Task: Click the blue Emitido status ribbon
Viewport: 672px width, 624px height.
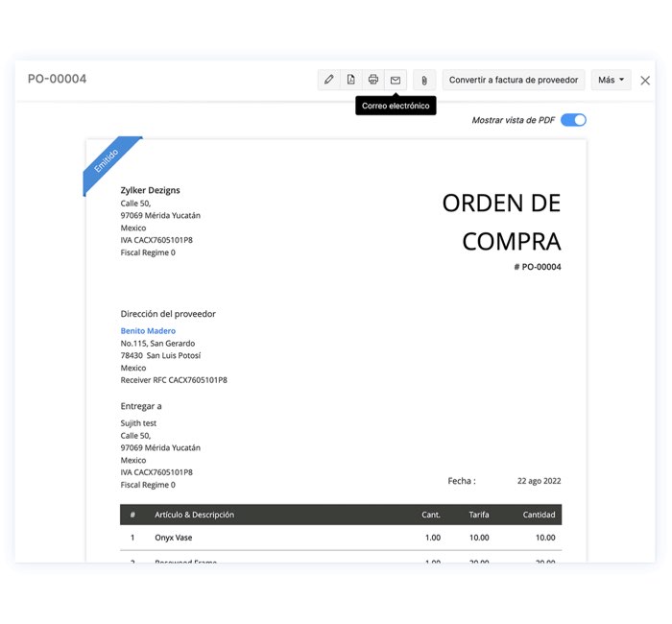Action: [108, 161]
